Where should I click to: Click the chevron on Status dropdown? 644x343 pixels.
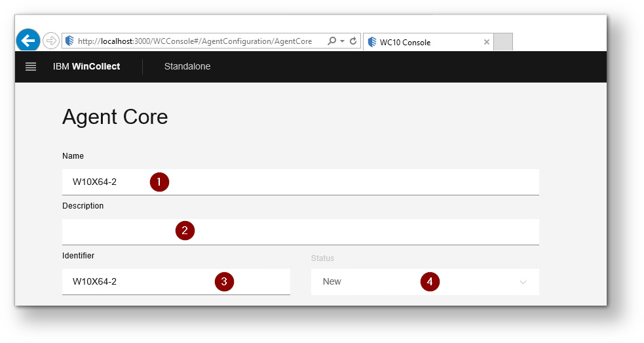(523, 282)
